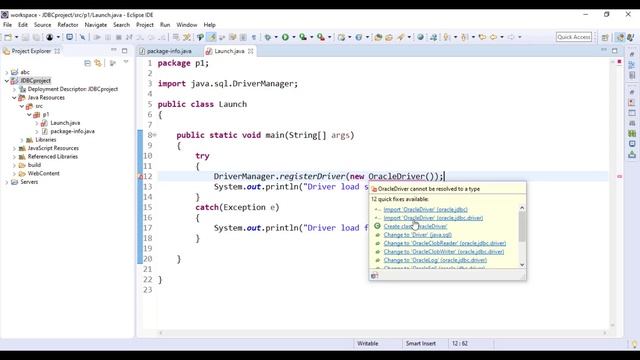The width and height of the screenshot is (640, 360).
Task: Click the error marker on line 12
Action: [140, 177]
